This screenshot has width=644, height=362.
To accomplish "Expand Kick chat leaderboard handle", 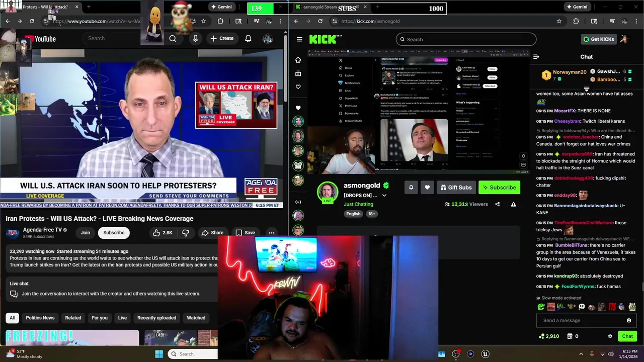I will click(x=586, y=89).
